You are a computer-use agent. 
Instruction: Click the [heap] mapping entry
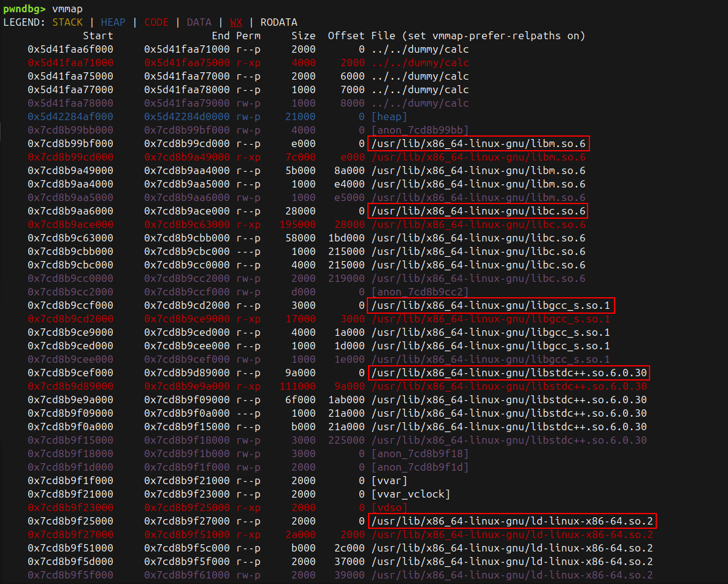[389, 117]
